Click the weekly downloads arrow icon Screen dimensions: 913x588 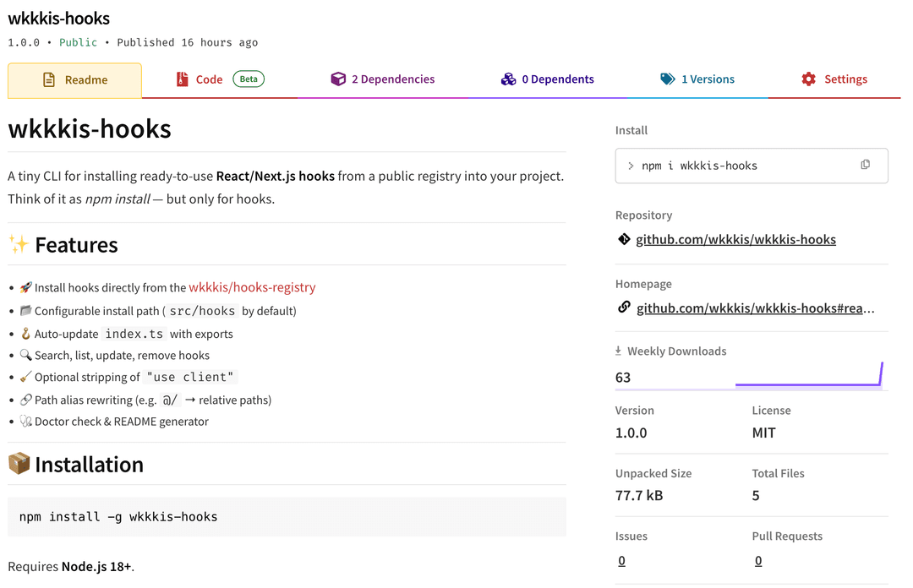click(618, 351)
